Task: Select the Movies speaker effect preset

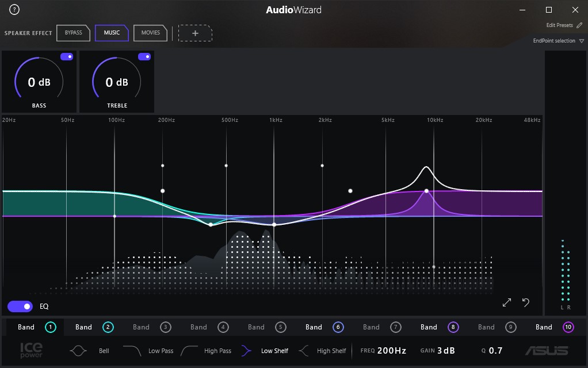Action: 150,33
